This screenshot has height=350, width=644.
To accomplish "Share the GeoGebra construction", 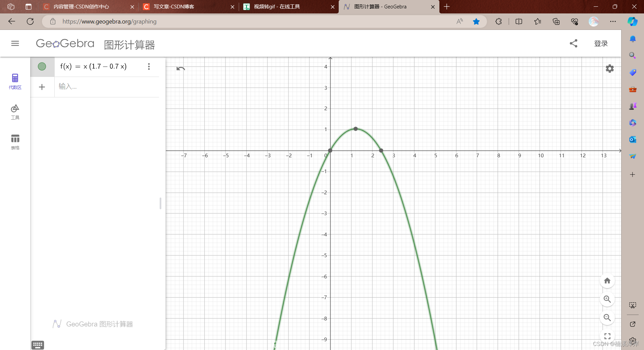I will coord(574,43).
